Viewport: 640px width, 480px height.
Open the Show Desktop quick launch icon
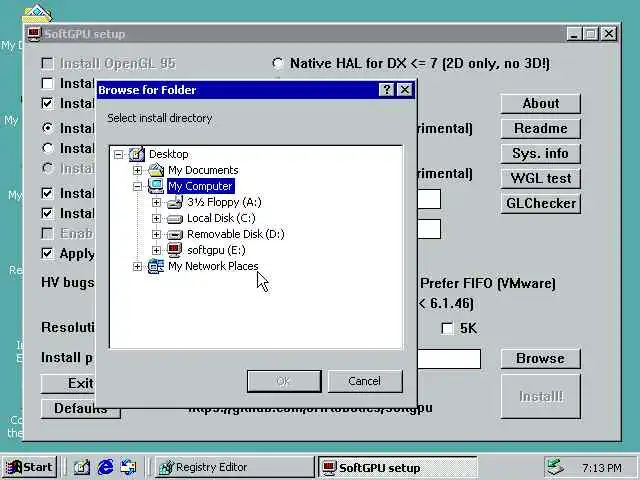pyautogui.click(x=82, y=467)
